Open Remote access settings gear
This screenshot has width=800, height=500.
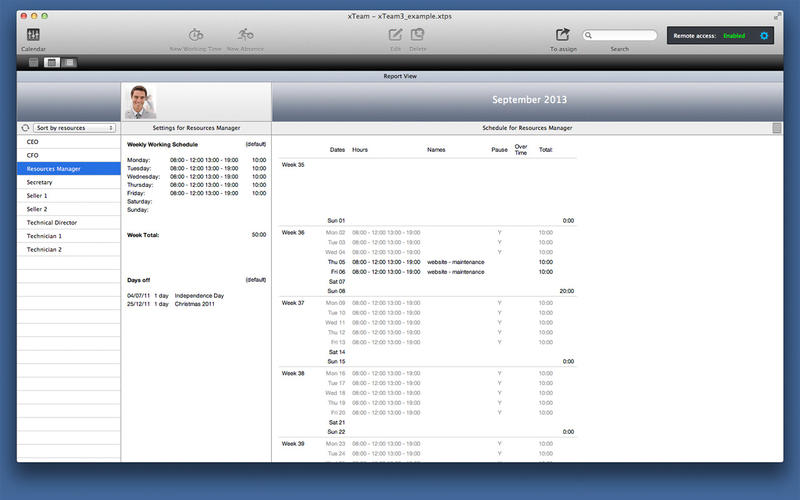pos(764,36)
